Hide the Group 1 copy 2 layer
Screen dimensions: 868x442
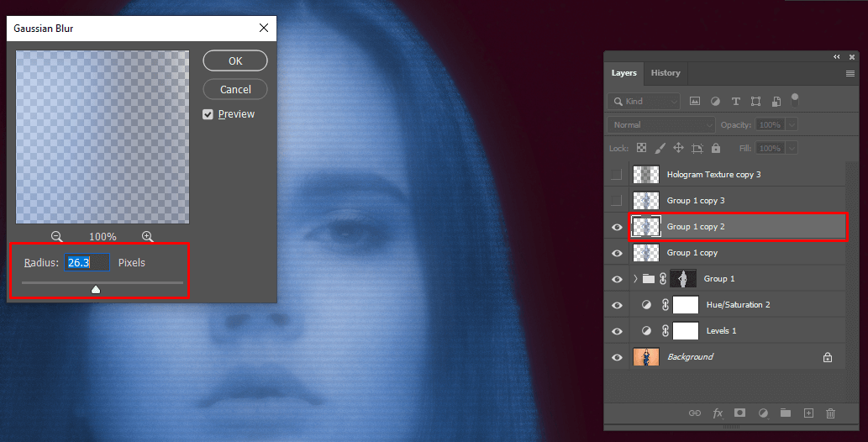617,227
